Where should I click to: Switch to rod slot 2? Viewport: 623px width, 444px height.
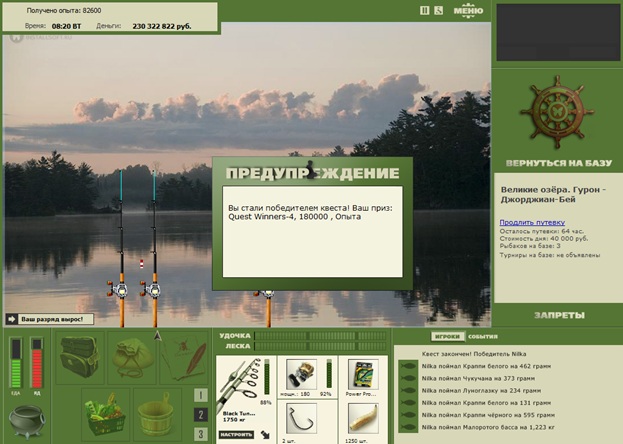[x=201, y=415]
